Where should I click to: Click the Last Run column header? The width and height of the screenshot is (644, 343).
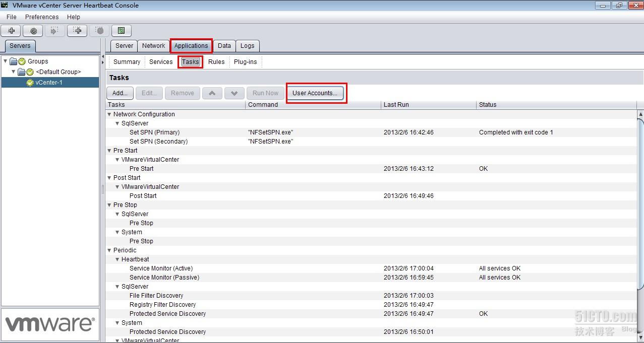(428, 105)
